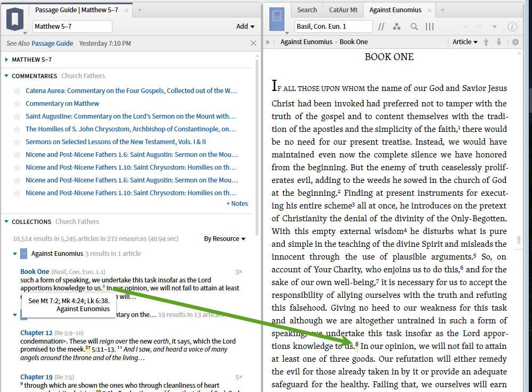
Task: Expand the table of contents chevron
Action: point(267,42)
